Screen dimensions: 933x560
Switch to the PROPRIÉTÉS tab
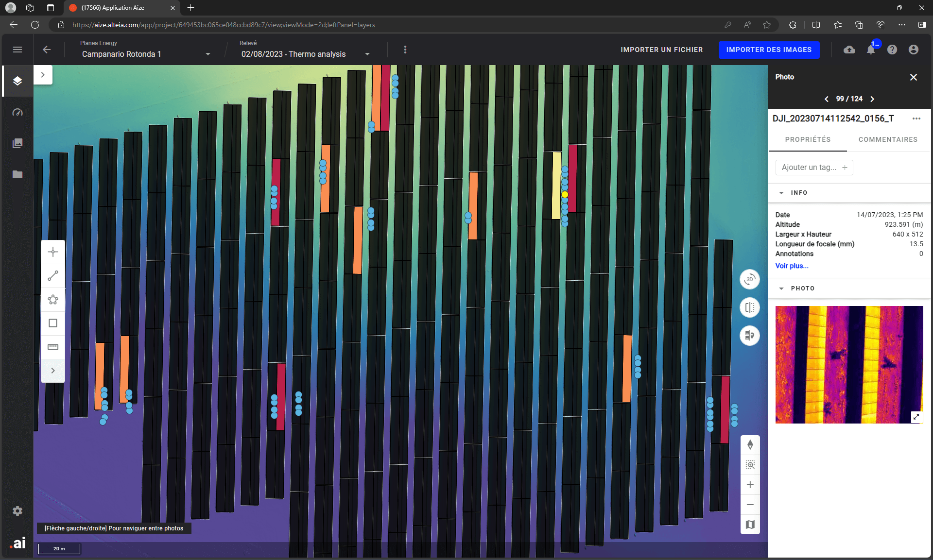point(808,139)
